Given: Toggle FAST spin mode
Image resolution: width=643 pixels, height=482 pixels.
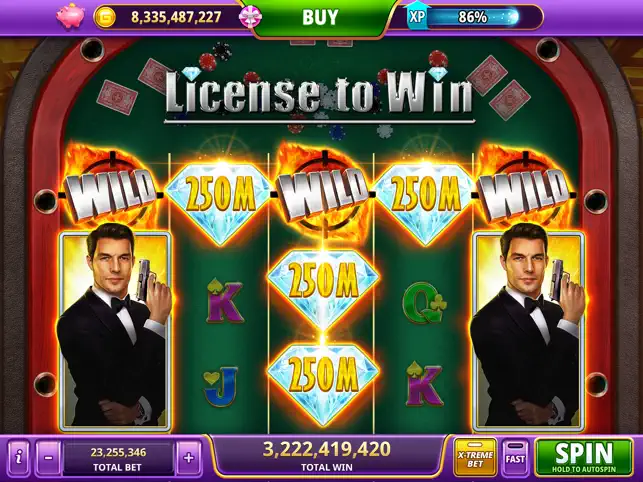Looking at the screenshot, I should click(515, 458).
